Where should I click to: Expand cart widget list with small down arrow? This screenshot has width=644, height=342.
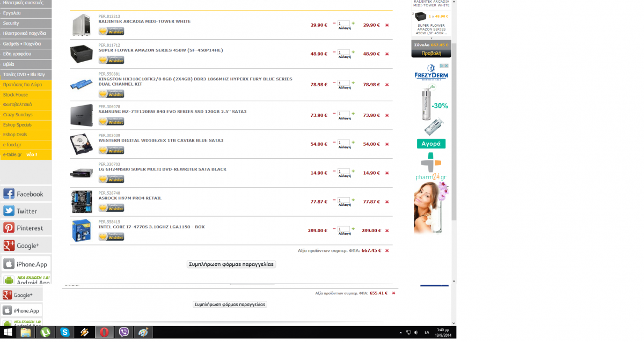pyautogui.click(x=431, y=38)
